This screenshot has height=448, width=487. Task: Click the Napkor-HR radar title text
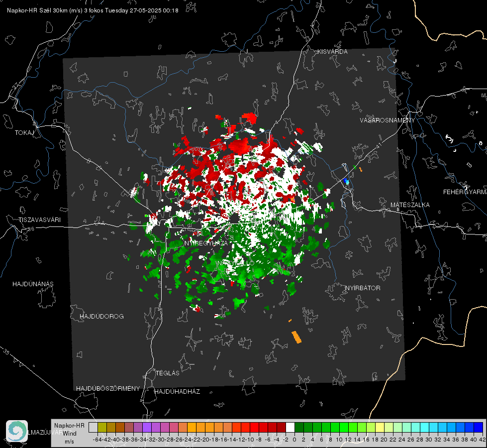click(93, 10)
